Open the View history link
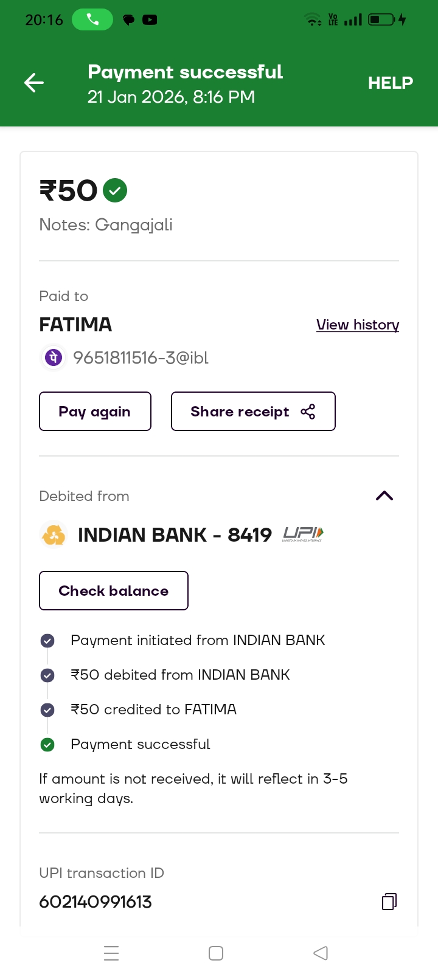Screen dimensions: 438x980 pyautogui.click(x=358, y=325)
